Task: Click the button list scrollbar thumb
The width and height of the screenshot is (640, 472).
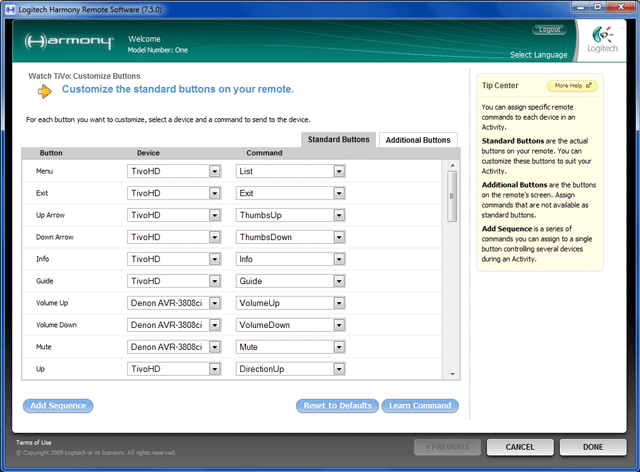Action: coord(452,196)
